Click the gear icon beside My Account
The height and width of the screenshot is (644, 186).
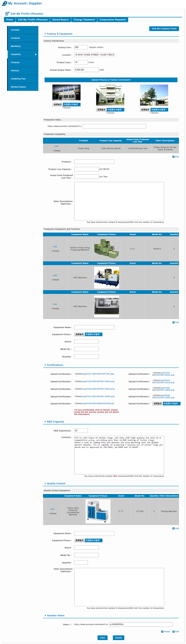[x=4, y=3]
